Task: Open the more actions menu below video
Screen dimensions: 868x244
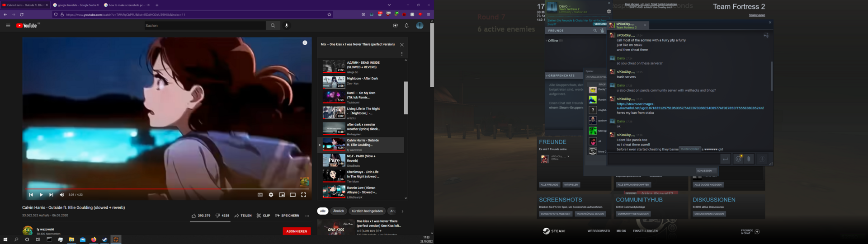Action: tap(307, 216)
